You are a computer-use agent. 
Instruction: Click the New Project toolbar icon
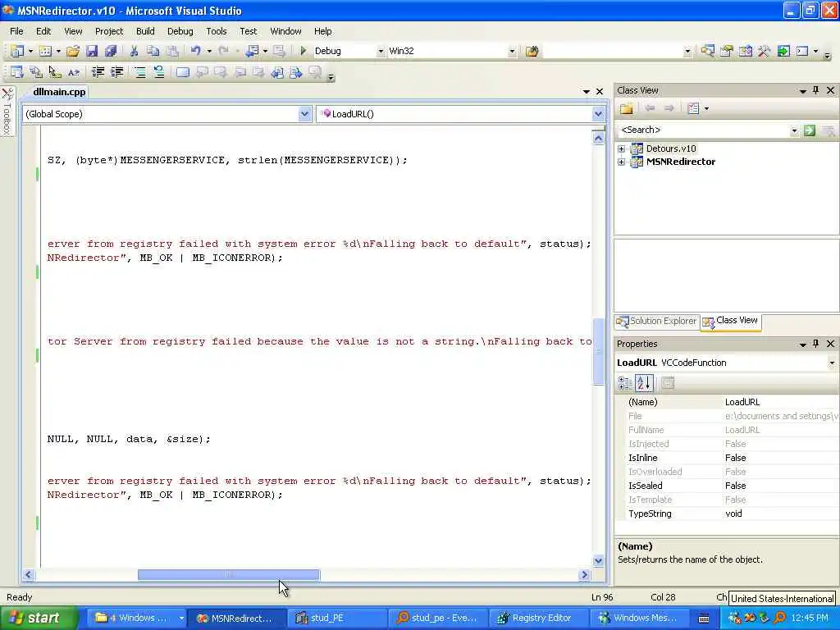pos(18,51)
